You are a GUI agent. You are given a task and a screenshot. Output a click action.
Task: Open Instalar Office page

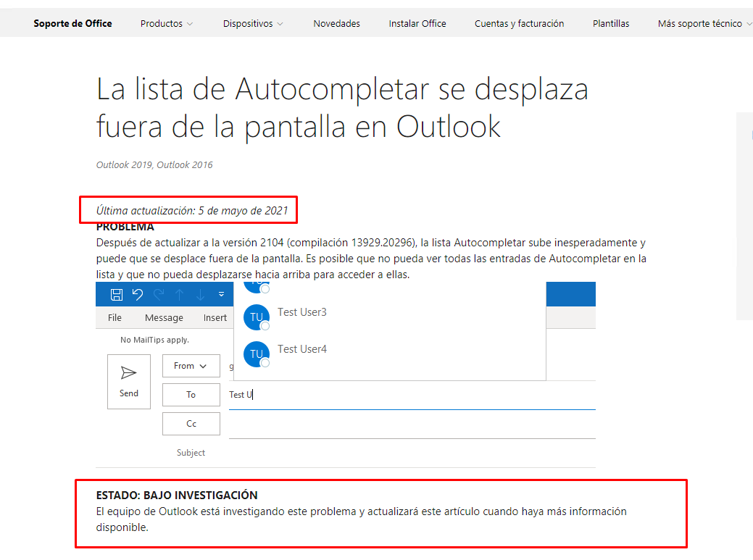pyautogui.click(x=417, y=23)
